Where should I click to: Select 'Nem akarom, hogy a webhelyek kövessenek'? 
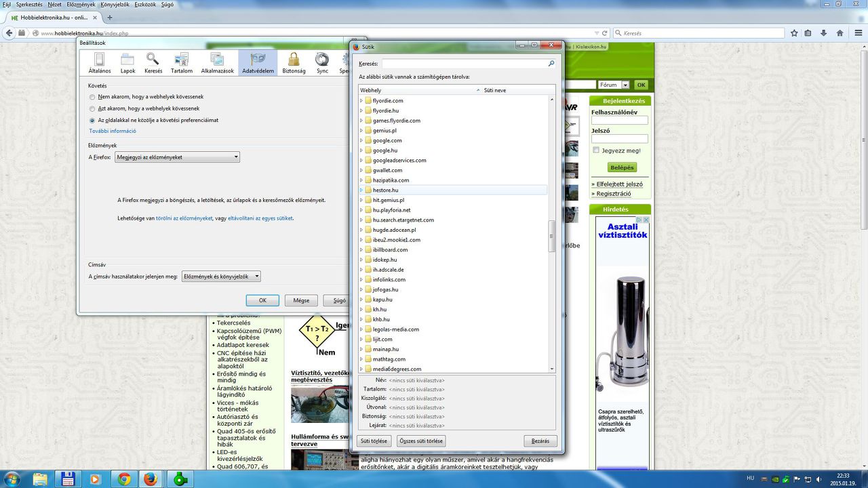click(x=92, y=97)
